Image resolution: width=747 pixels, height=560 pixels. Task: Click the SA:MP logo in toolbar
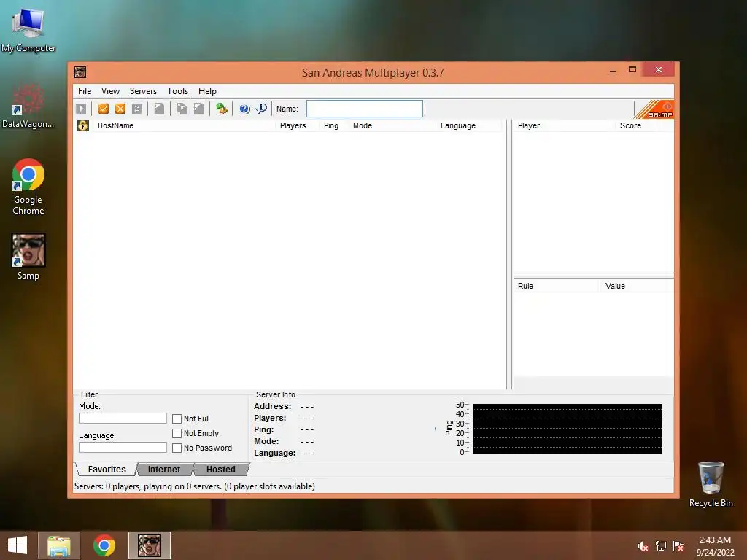coord(654,109)
